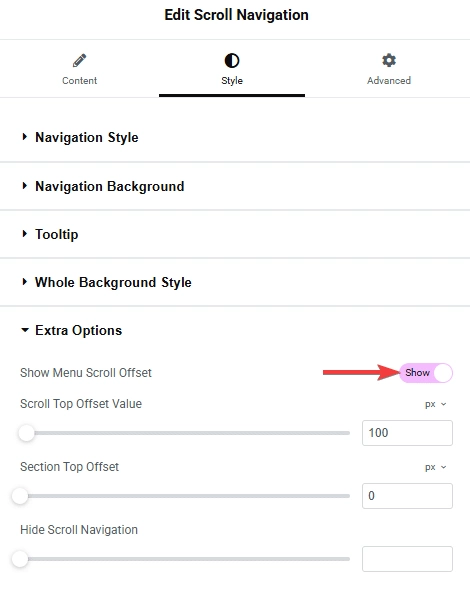This screenshot has height=591, width=470.
Task: Expand the Navigation Background section
Action: tap(235, 186)
